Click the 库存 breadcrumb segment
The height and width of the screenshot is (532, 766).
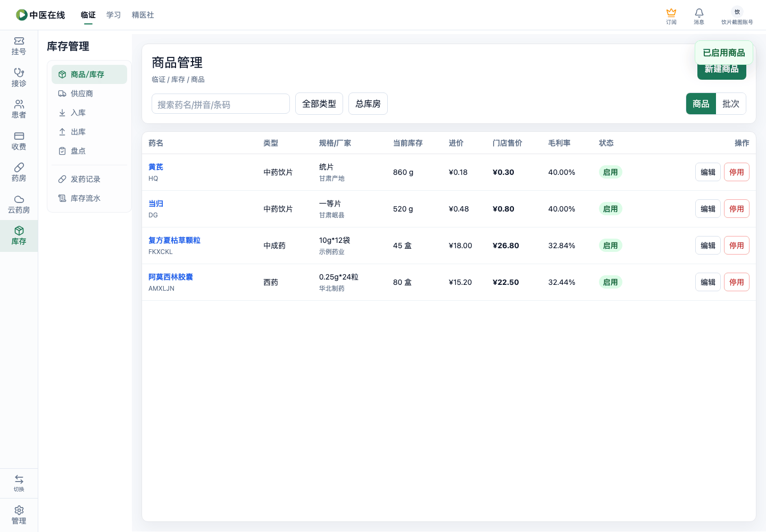[178, 79]
